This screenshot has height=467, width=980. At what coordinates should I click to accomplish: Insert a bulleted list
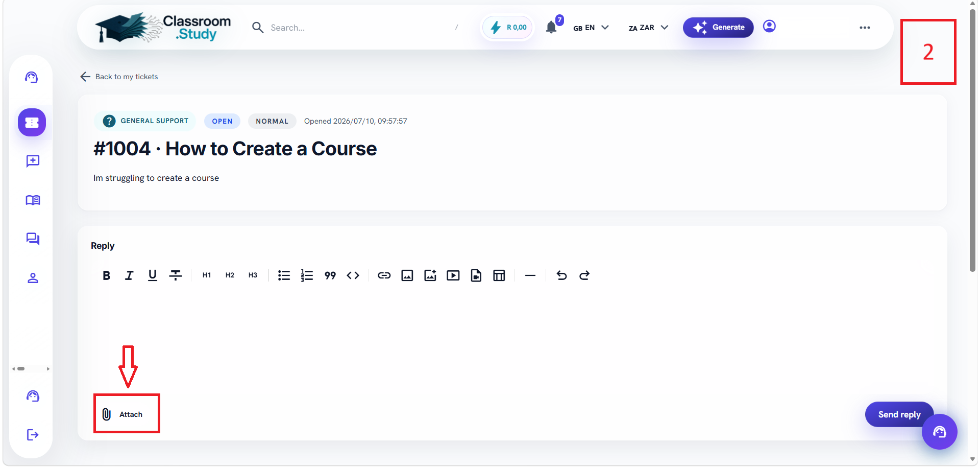click(x=284, y=275)
